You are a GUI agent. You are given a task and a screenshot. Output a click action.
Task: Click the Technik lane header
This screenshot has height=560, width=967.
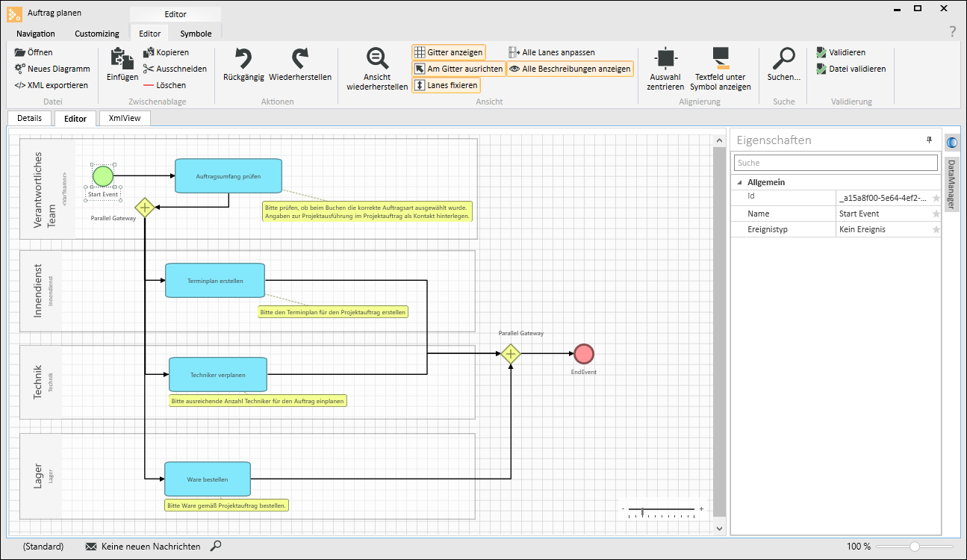pos(40,382)
